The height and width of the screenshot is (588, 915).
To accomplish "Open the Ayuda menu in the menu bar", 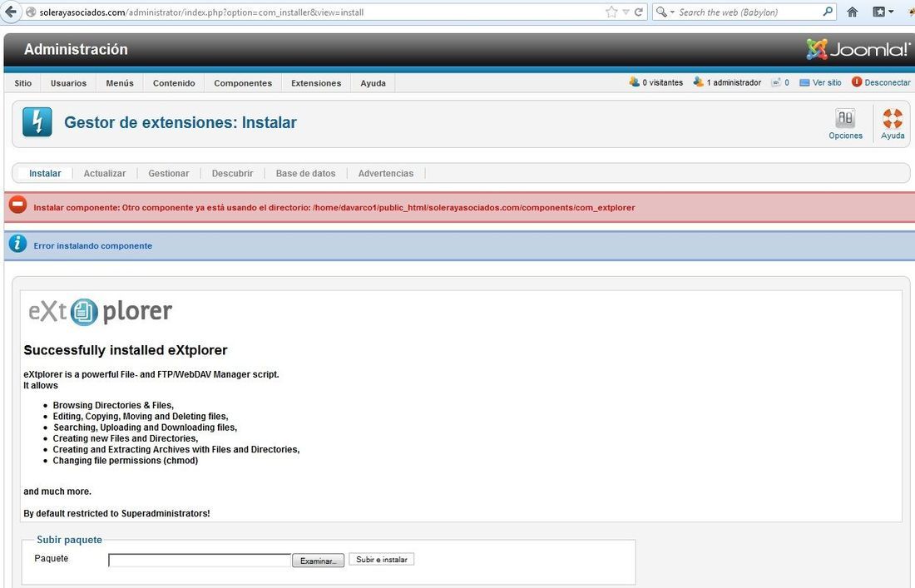I will 373,83.
